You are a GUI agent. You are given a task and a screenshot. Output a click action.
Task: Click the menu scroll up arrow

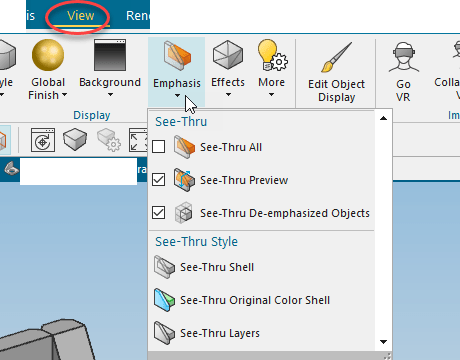click(383, 118)
